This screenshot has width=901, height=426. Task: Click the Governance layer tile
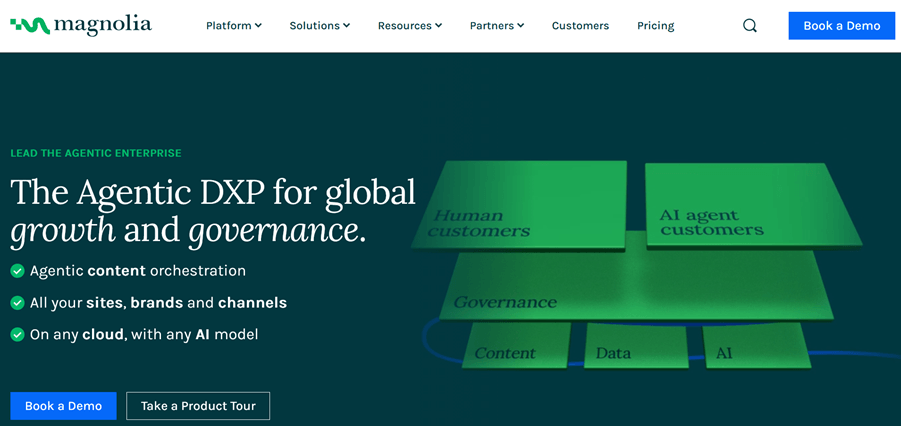635,282
